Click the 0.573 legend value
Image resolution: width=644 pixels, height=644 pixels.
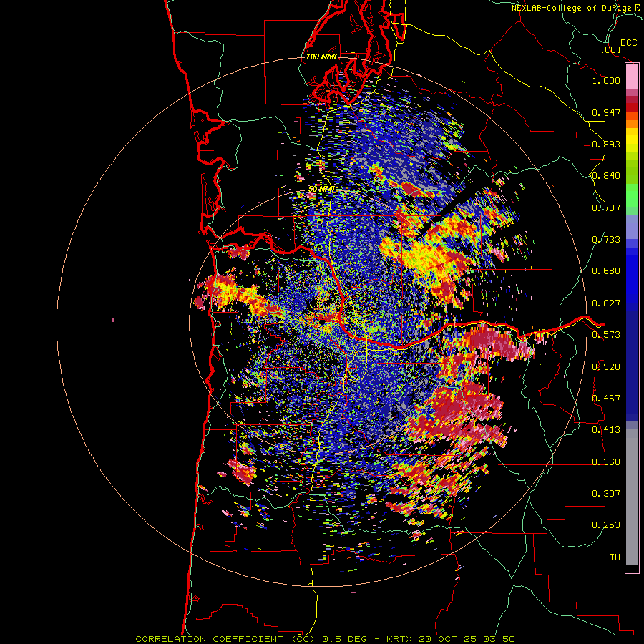tap(606, 335)
